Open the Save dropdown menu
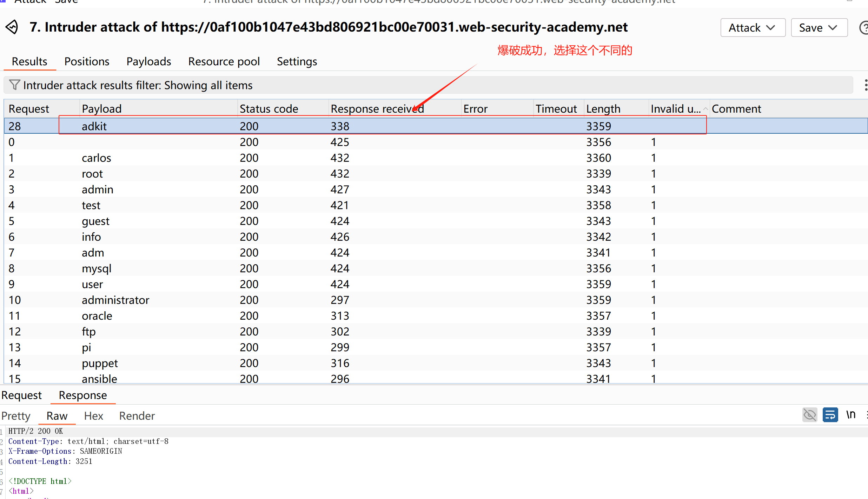The width and height of the screenshot is (868, 499). (x=819, y=28)
